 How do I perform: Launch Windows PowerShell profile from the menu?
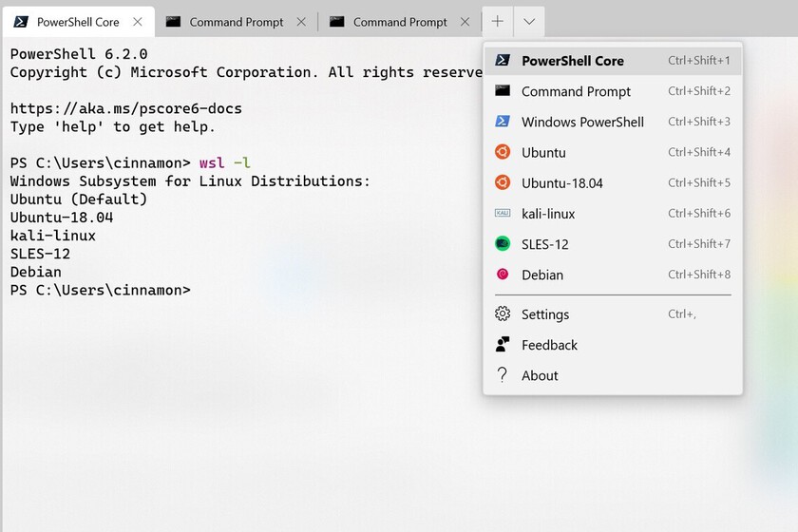pyautogui.click(x=613, y=122)
